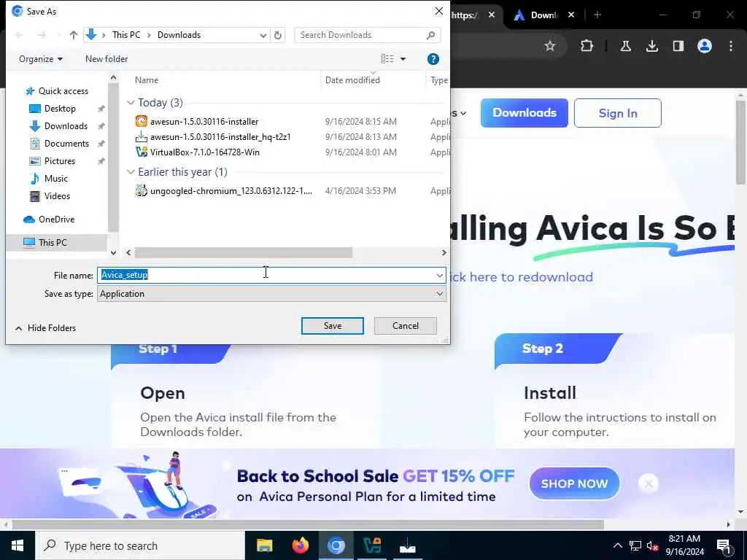Click the network tray icon
The image size is (747, 560).
coord(635,545)
